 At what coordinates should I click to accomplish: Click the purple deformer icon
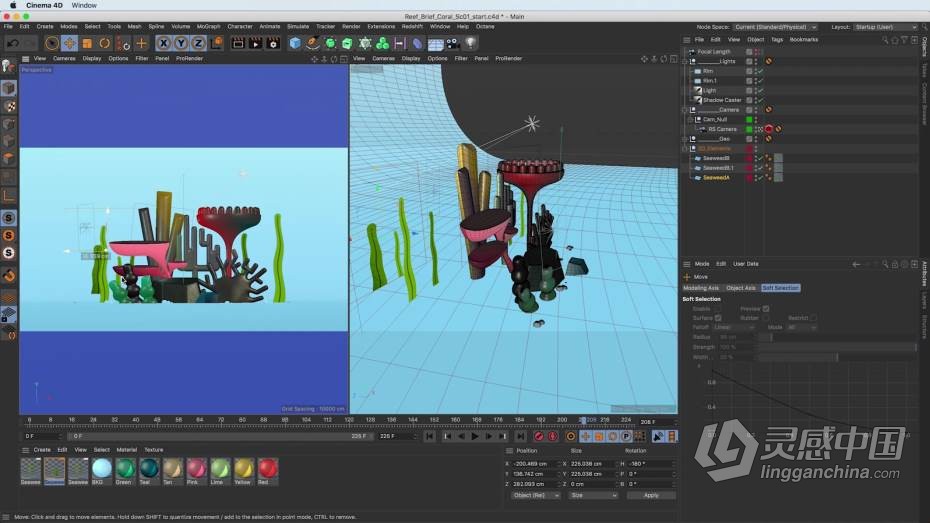pos(417,43)
